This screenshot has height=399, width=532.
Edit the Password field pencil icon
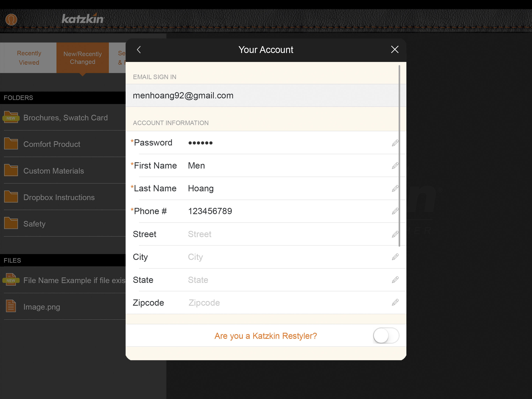tap(395, 143)
